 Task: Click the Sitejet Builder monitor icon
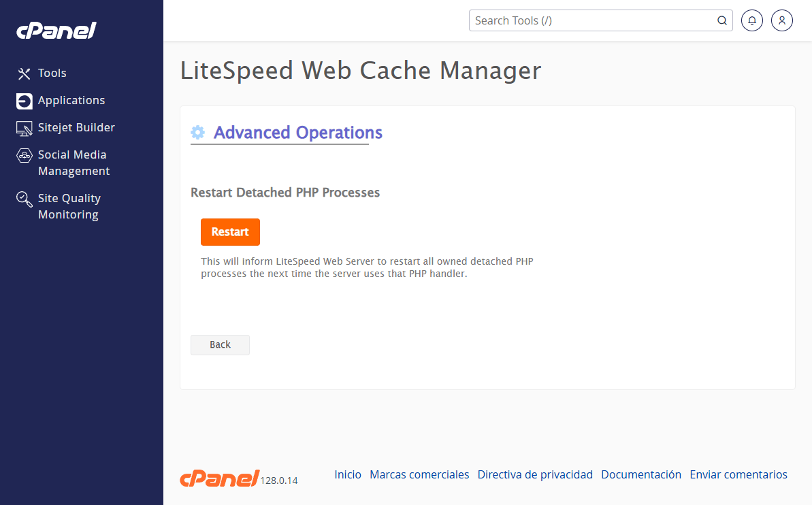pos(25,129)
